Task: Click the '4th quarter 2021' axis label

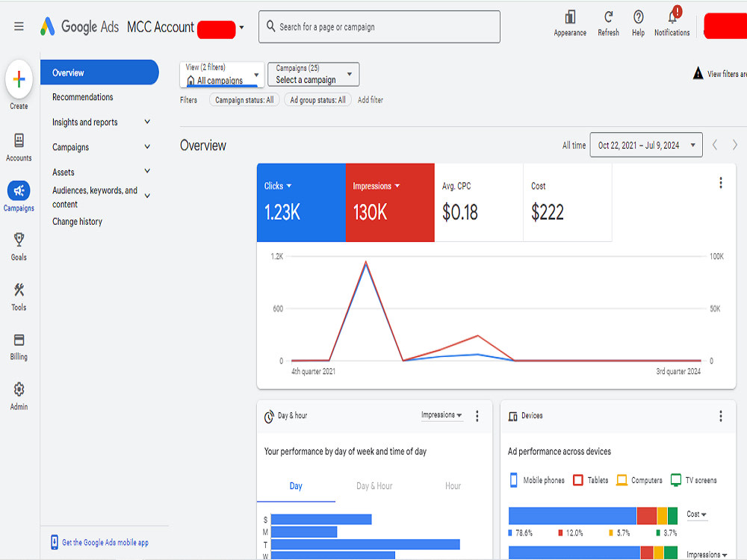Action: click(313, 371)
